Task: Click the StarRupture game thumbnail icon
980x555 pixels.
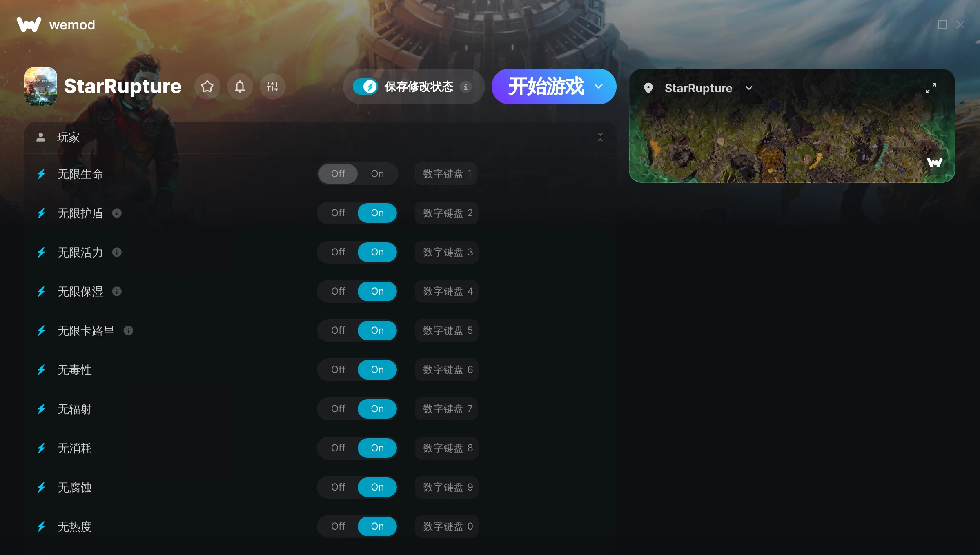Action: click(x=41, y=87)
